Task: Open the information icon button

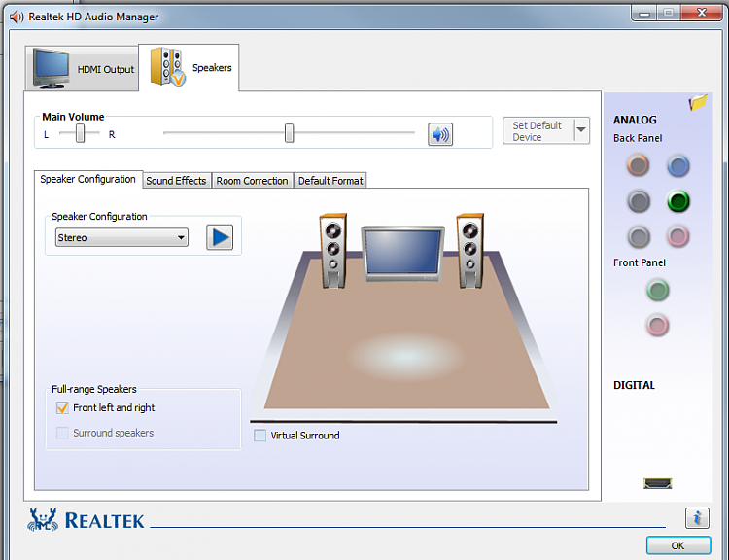Action: tap(697, 518)
